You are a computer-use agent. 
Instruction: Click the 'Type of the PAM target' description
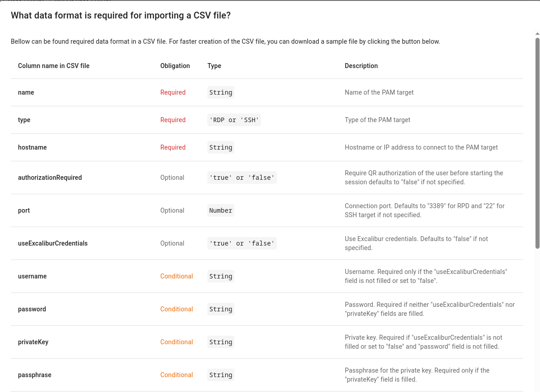pos(377,120)
